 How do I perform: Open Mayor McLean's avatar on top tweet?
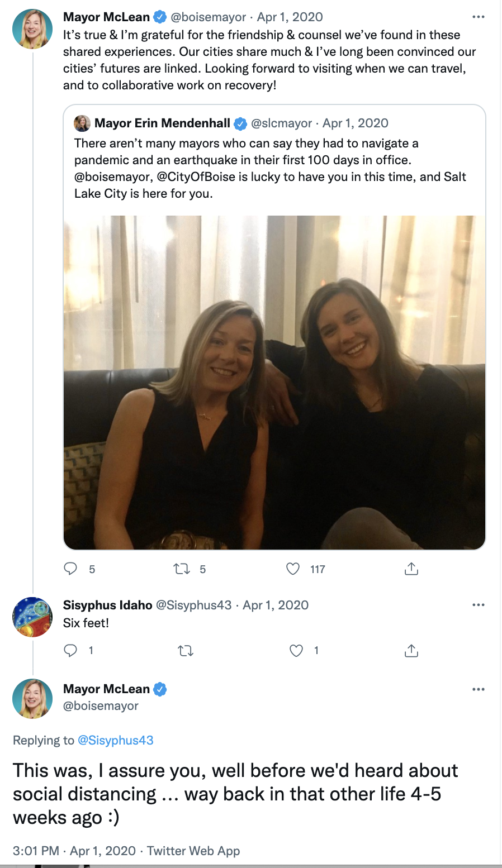point(32,29)
